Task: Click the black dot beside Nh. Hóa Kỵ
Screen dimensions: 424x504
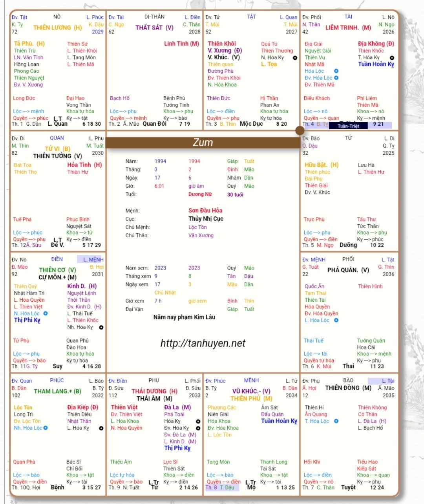Action: coord(101,327)
